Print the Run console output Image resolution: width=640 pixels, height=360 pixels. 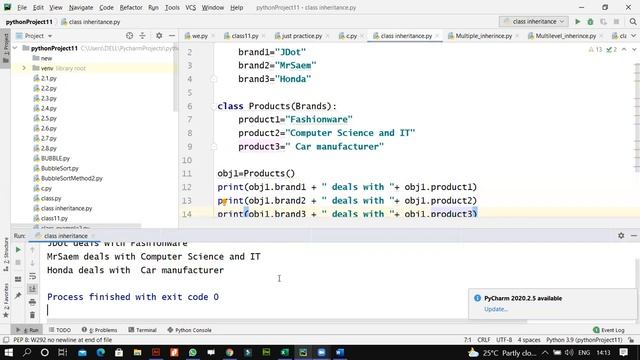(33, 302)
